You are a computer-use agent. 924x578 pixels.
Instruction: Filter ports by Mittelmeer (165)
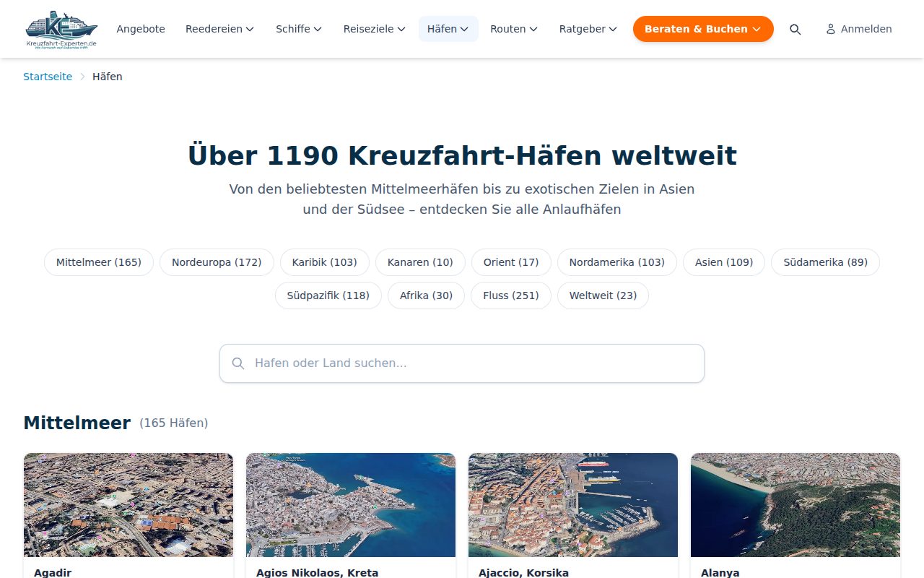(99, 262)
